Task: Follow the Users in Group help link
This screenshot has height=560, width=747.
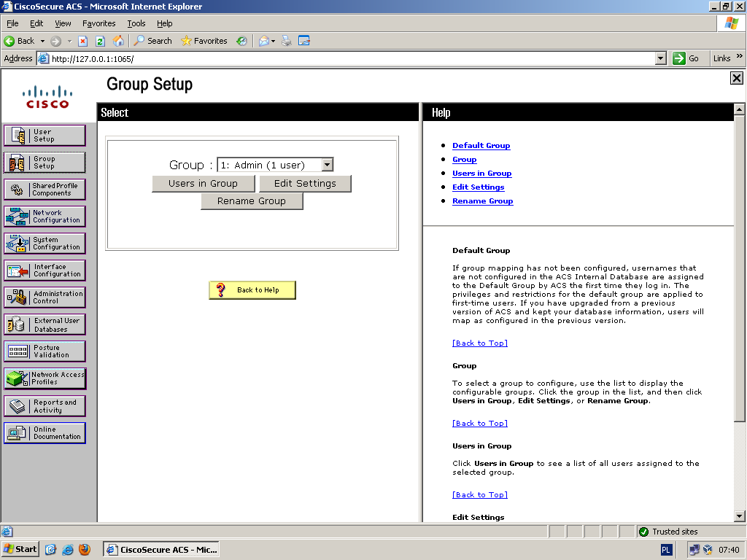Action: point(481,174)
